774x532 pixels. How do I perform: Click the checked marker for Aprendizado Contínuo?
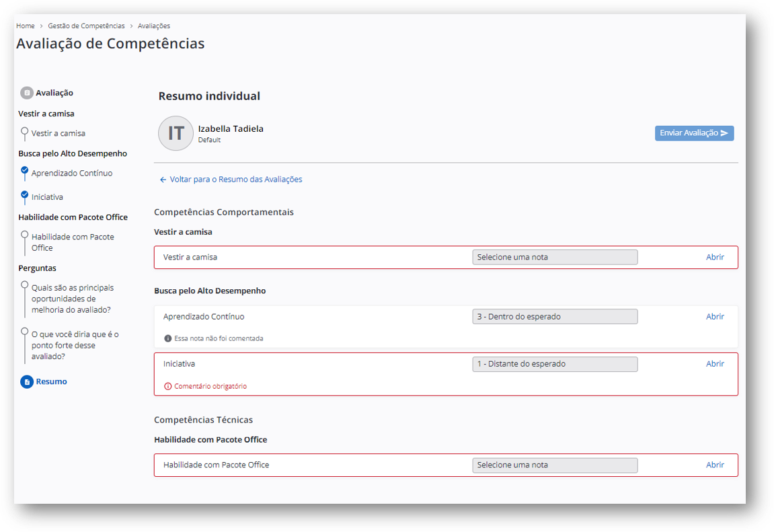(25, 171)
